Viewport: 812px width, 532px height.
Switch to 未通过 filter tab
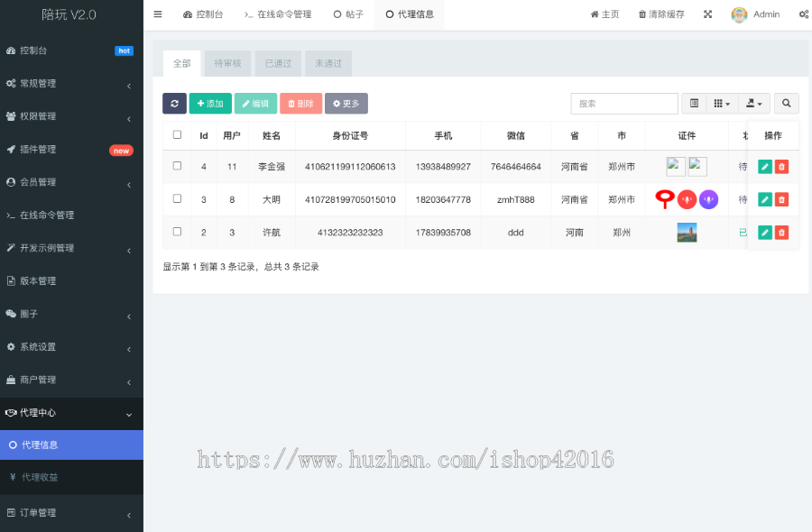click(x=328, y=64)
